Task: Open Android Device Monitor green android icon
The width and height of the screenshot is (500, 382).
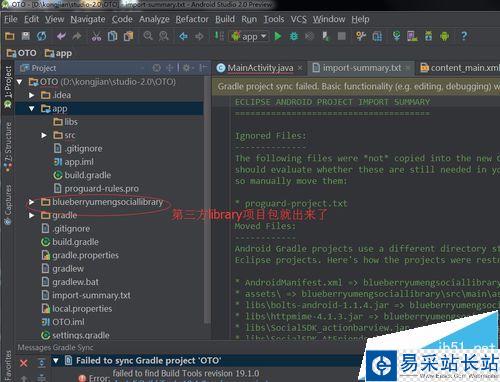Action: pyautogui.click(x=445, y=36)
